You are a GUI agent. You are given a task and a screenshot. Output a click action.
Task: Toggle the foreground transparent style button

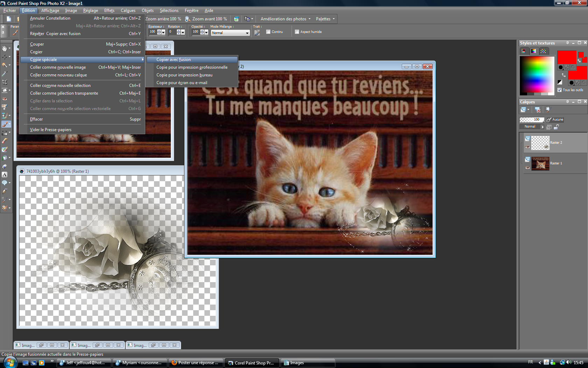point(573,67)
